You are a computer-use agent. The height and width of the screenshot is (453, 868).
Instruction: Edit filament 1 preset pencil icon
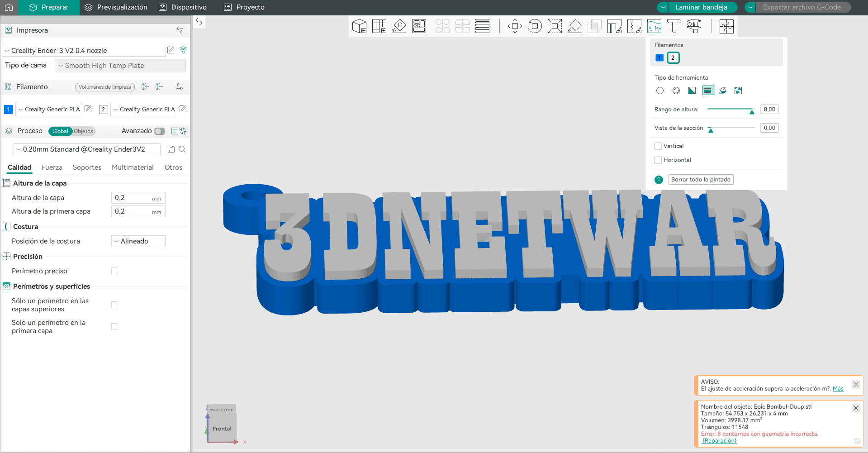(88, 109)
